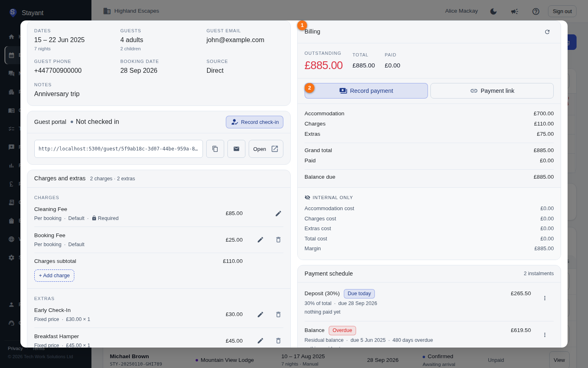
Task: Open the globe sidebar icon
Action: click(11, 239)
